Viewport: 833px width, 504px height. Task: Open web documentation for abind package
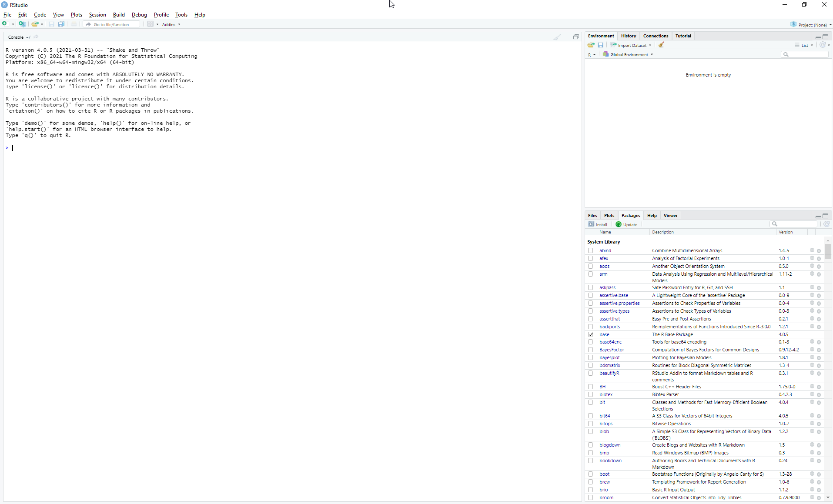click(x=812, y=250)
